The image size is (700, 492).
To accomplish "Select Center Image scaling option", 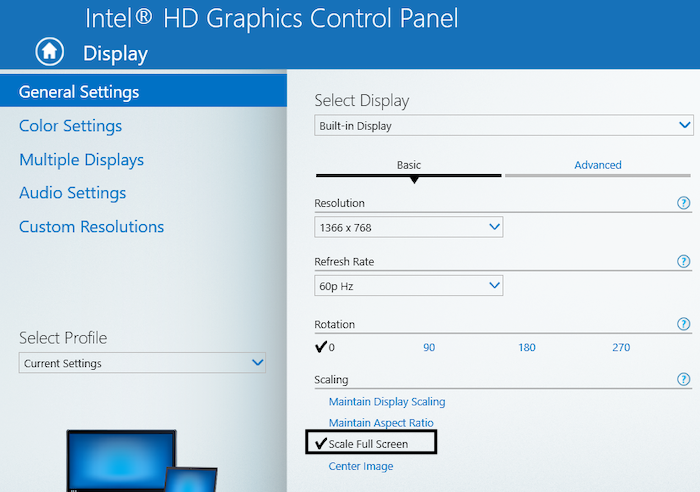I will 361,466.
